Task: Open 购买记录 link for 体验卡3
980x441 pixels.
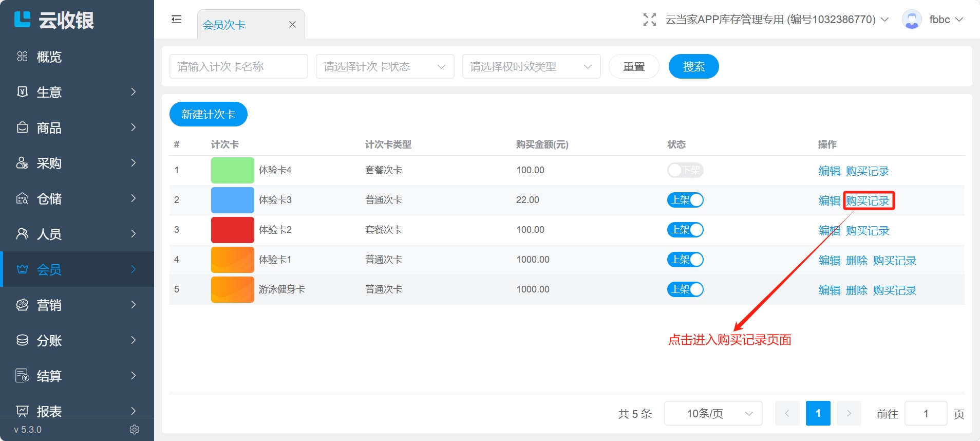Action: tap(868, 201)
